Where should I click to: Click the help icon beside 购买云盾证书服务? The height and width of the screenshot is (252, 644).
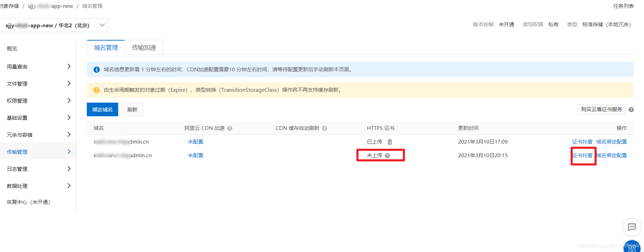pyautogui.click(x=631, y=110)
